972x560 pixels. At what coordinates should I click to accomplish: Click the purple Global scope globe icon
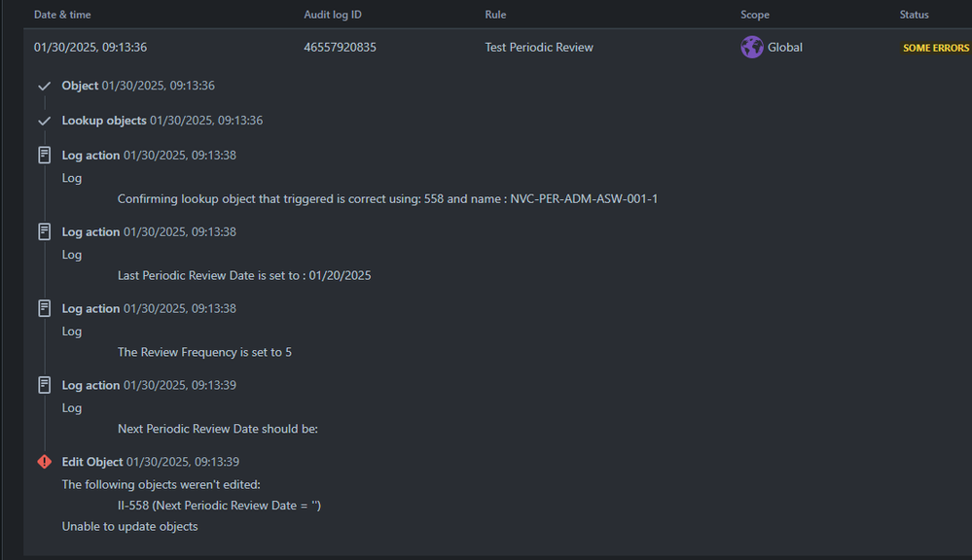coord(751,47)
